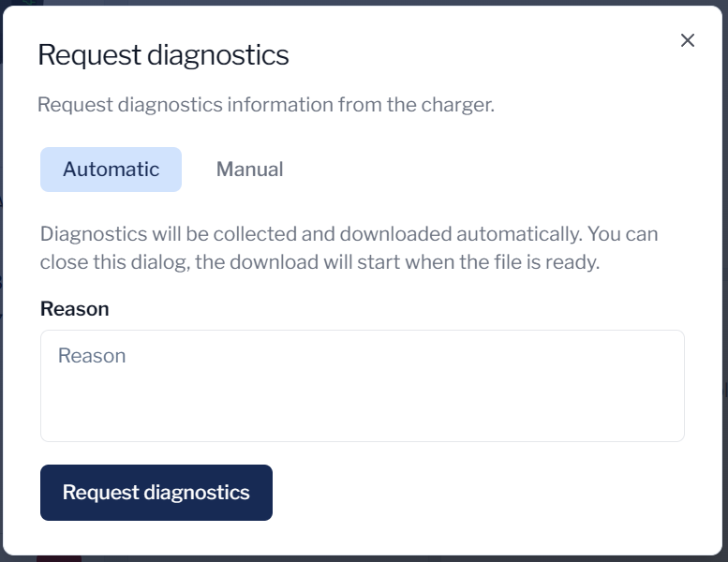Switch to the Manual tab
Screen dimensions: 728x562
tap(249, 170)
